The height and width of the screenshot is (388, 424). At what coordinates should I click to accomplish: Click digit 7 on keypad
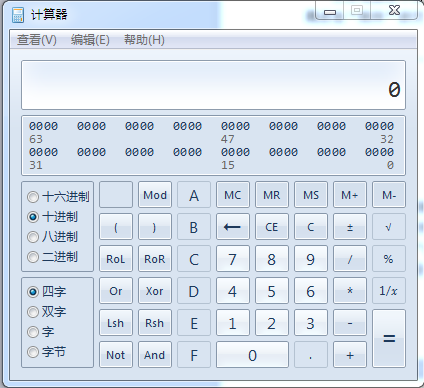click(x=233, y=259)
